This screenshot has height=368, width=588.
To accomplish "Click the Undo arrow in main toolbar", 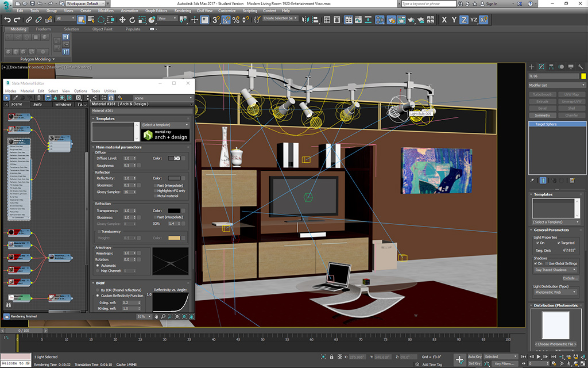I will pos(7,19).
